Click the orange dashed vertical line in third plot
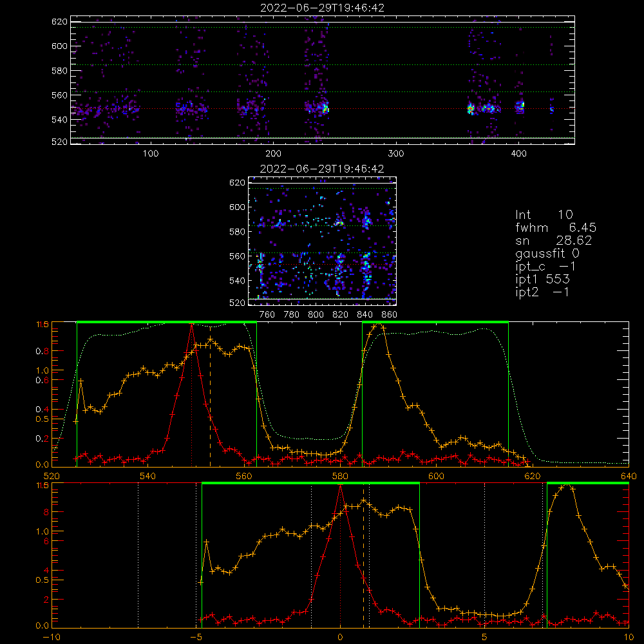This screenshot has width=644, height=644. (x=211, y=396)
